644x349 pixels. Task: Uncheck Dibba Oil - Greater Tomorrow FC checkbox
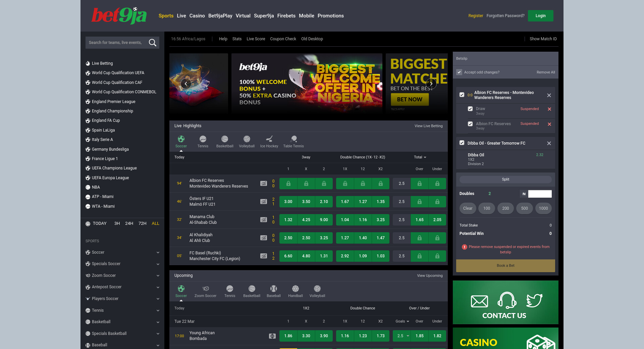click(x=462, y=143)
